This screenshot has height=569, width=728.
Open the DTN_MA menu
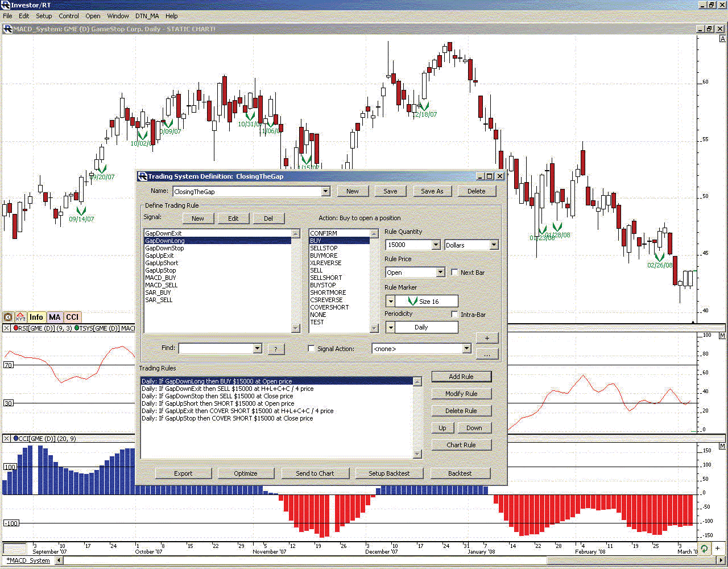(x=147, y=16)
